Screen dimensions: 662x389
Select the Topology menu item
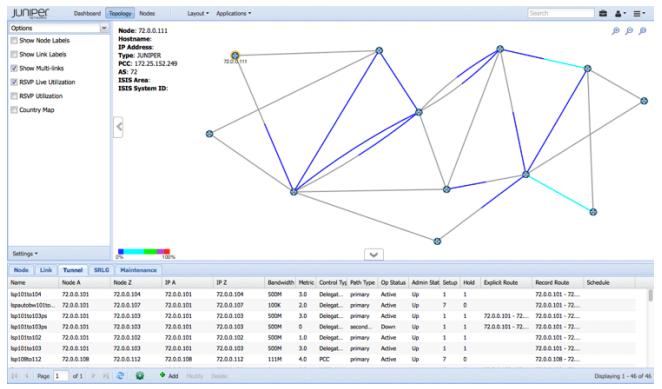[x=120, y=14]
